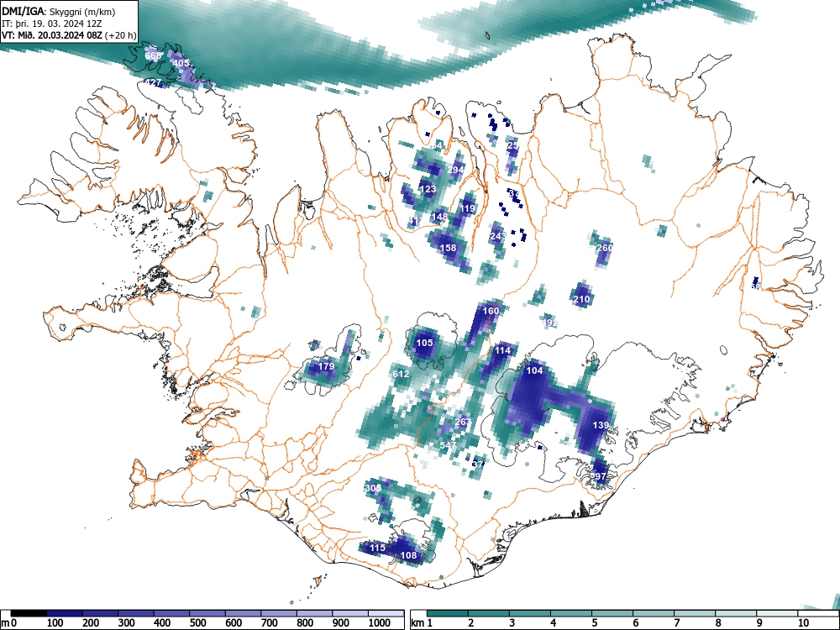Click the 139 value label

(x=601, y=425)
